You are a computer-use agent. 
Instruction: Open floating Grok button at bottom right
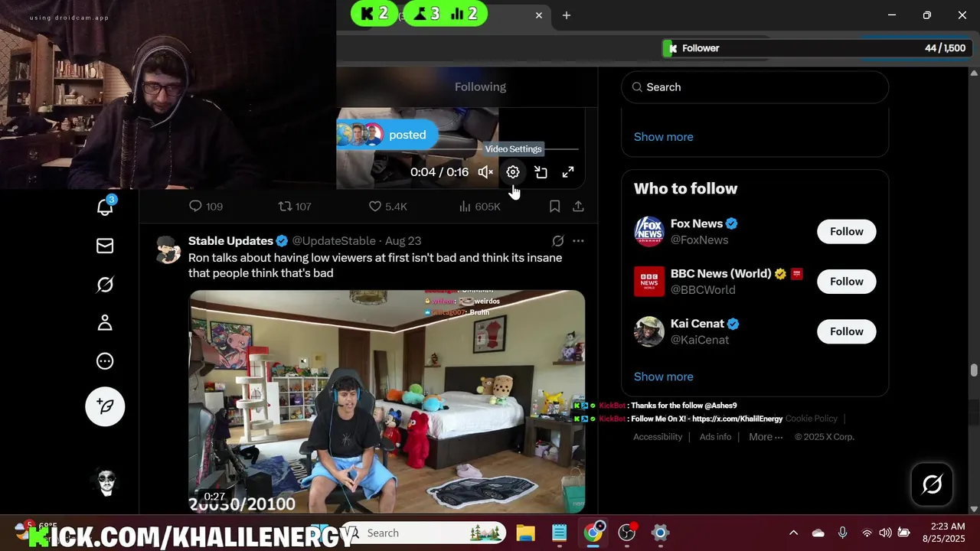(932, 484)
